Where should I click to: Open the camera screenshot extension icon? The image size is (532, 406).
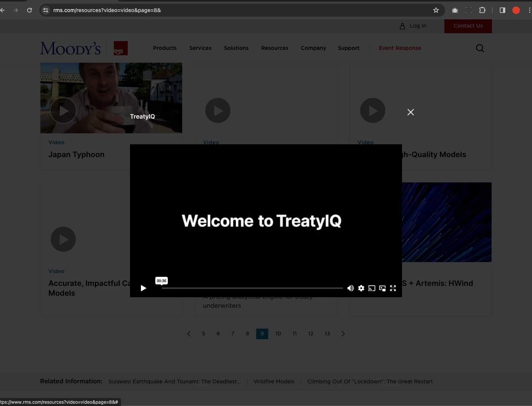pos(455,10)
